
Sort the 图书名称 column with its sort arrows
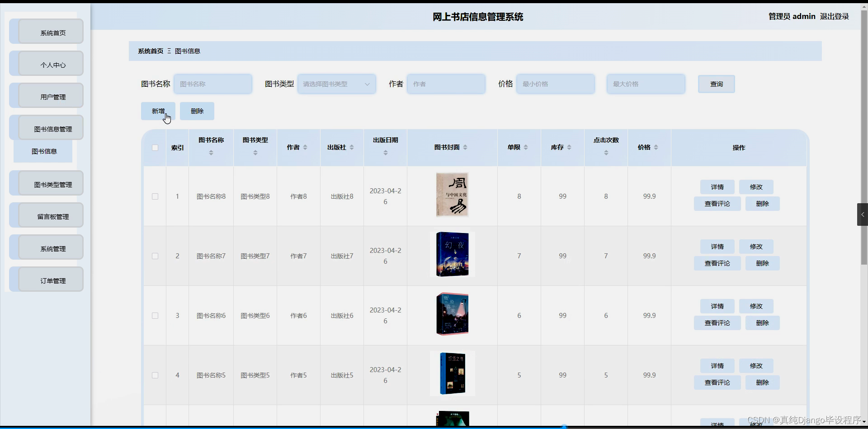click(x=210, y=153)
